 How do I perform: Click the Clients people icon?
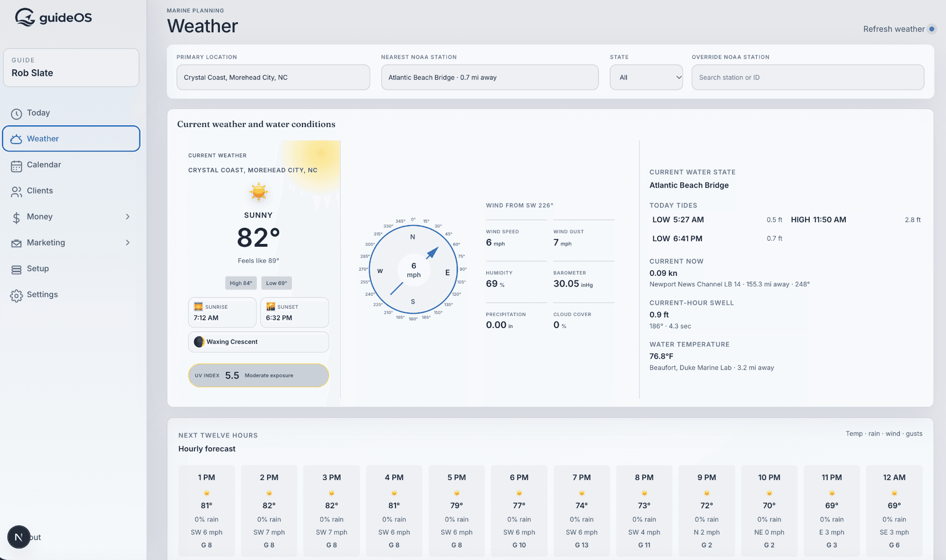click(16, 192)
